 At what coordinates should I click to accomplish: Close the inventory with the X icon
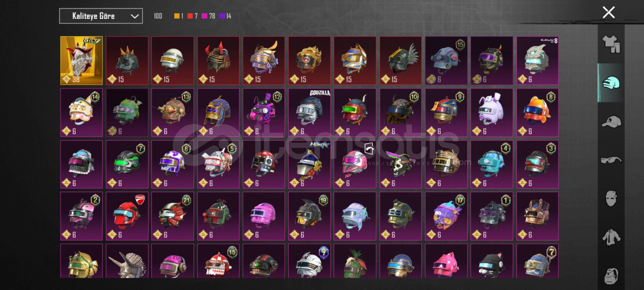click(x=609, y=12)
